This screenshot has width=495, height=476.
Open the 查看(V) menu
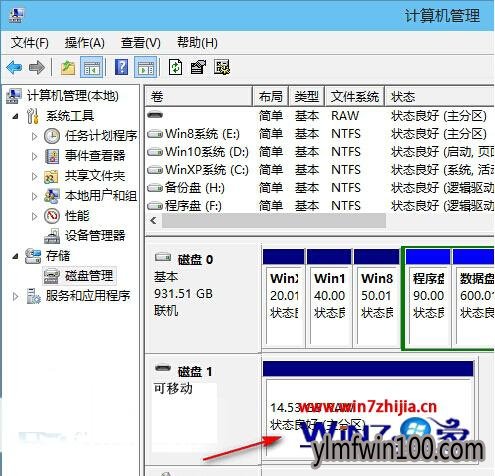[x=141, y=43]
